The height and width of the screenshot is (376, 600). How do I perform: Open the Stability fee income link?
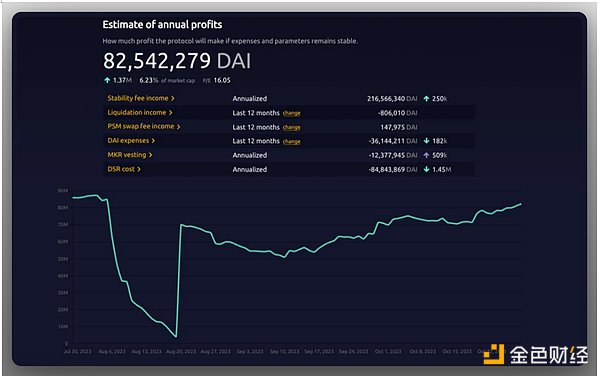pos(140,98)
